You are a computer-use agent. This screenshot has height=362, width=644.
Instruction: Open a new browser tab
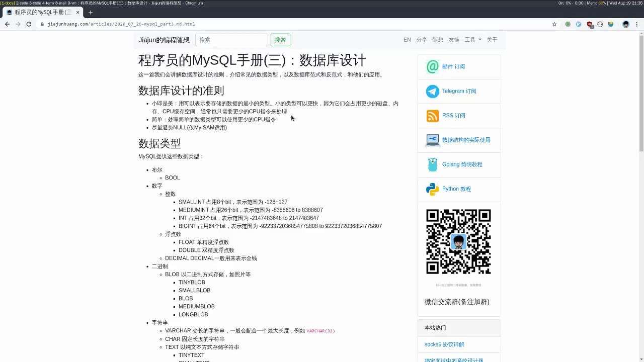pos(91,12)
